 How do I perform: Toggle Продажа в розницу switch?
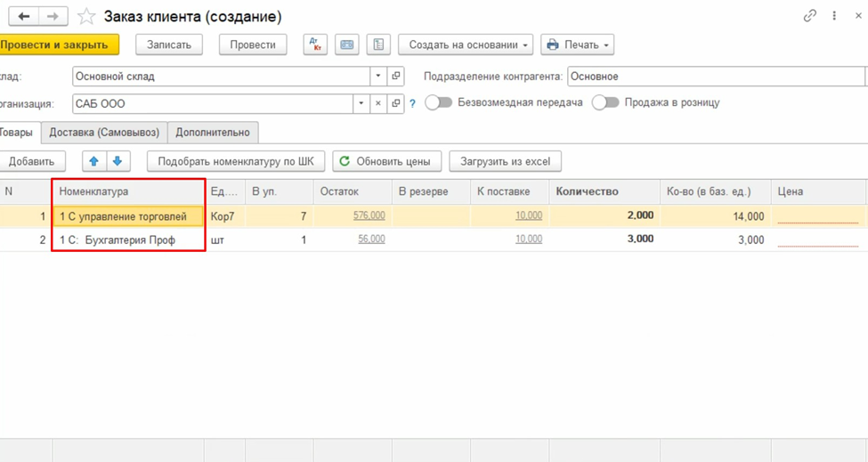pos(605,102)
